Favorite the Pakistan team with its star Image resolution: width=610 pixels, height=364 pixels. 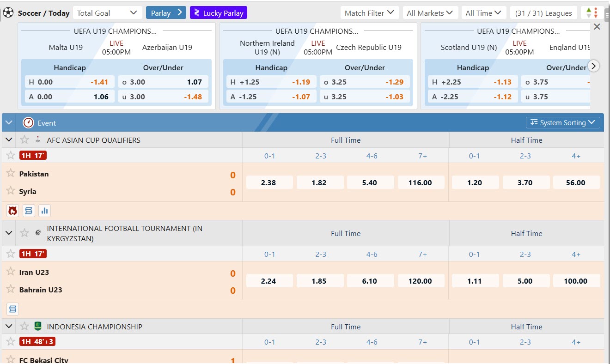(x=11, y=173)
